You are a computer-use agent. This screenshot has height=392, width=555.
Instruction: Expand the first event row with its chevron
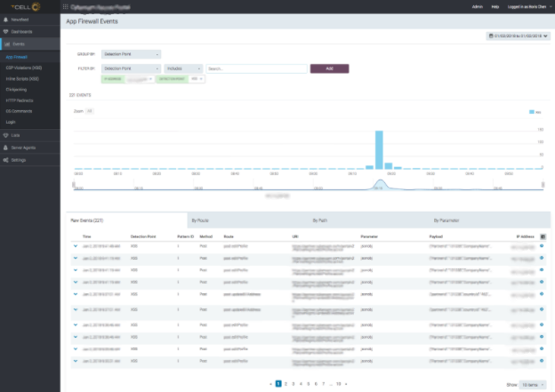pyautogui.click(x=76, y=246)
